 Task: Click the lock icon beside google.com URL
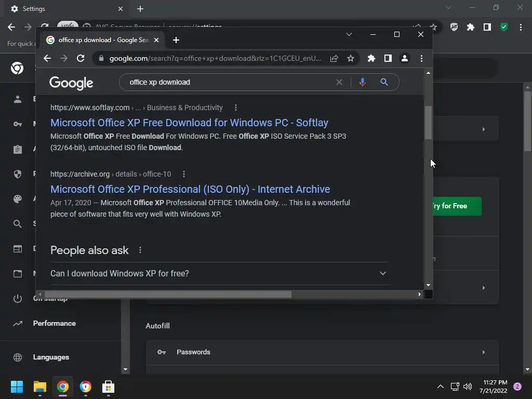(101, 58)
